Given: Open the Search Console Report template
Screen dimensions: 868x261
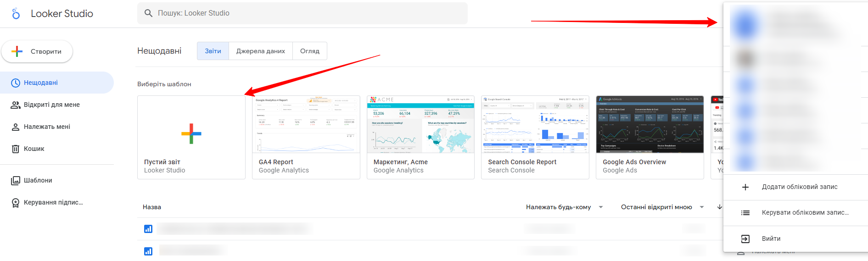Looking at the screenshot, I should 535,137.
